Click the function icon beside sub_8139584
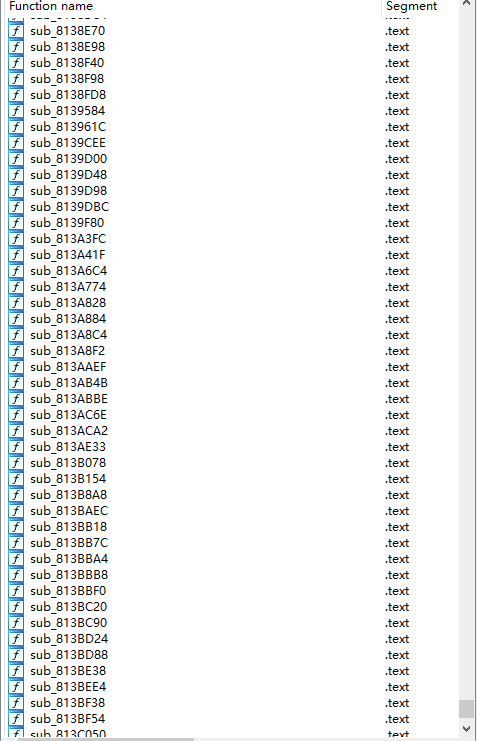The image size is (477, 741). tap(16, 111)
